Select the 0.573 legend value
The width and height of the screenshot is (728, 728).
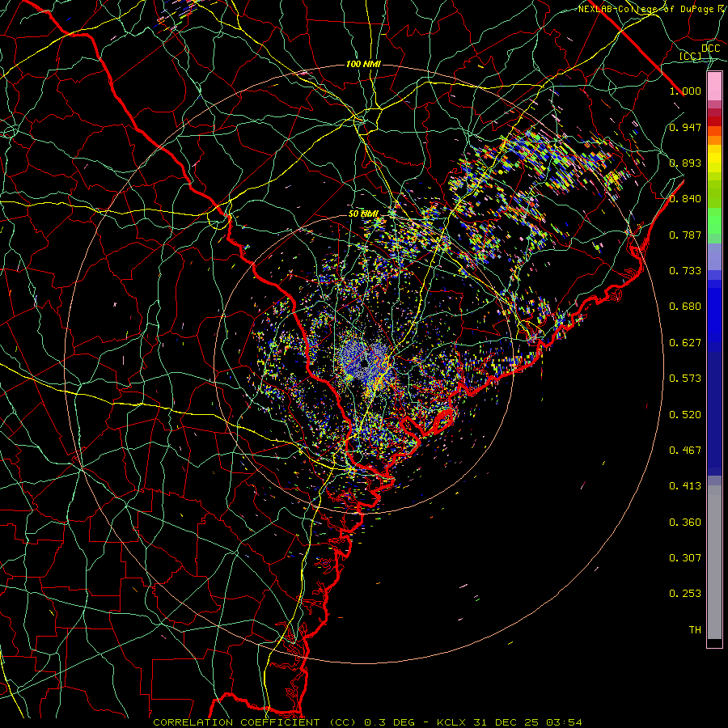coord(685,379)
